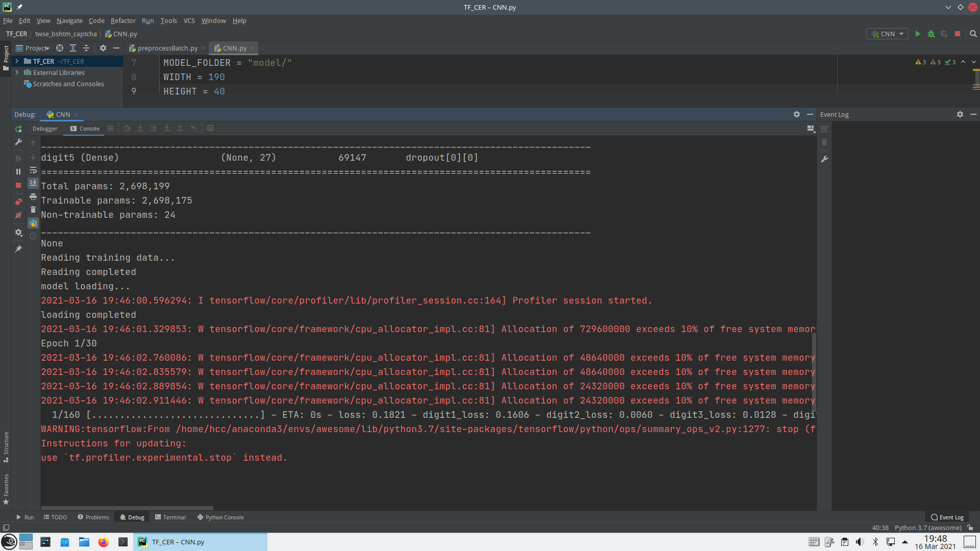
Task: Stop the debug process in Debug panel
Action: (18, 185)
